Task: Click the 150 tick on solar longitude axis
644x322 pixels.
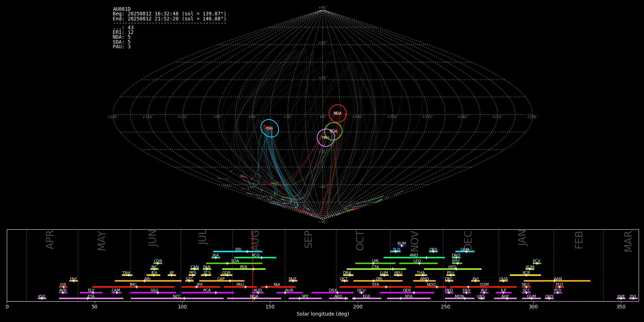Action: 270,307
